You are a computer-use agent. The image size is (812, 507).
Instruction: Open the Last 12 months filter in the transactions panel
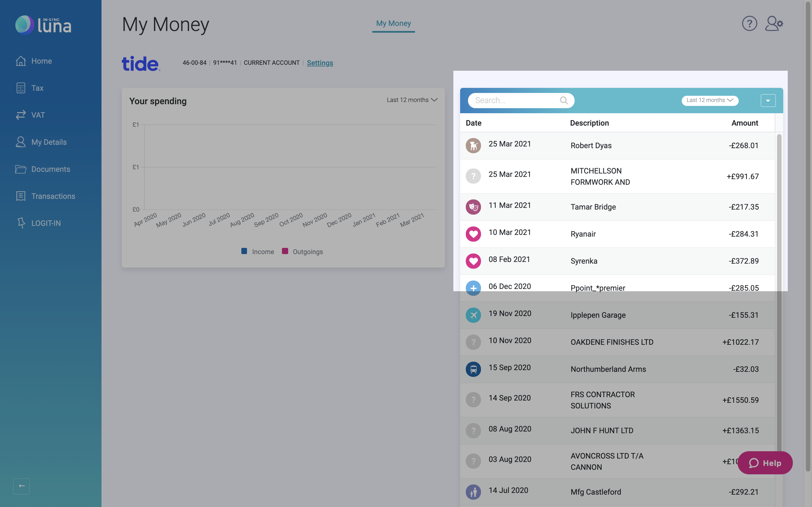tap(709, 100)
